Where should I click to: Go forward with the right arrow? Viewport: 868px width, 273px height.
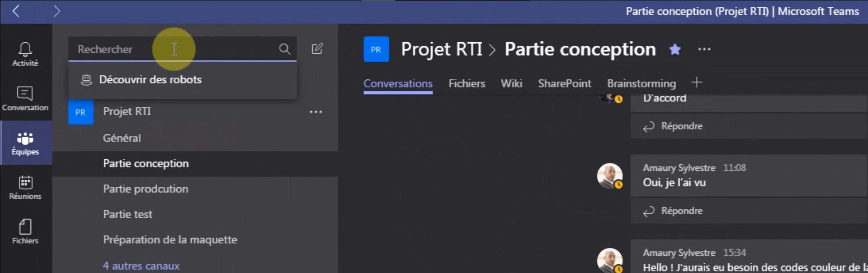[x=57, y=11]
